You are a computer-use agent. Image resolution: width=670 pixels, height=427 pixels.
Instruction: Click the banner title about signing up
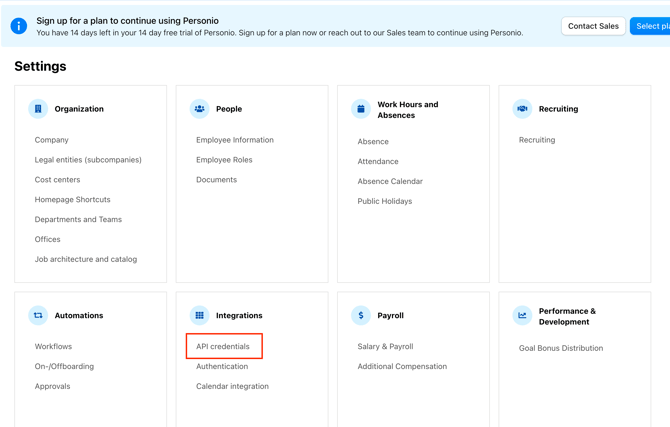(x=127, y=21)
